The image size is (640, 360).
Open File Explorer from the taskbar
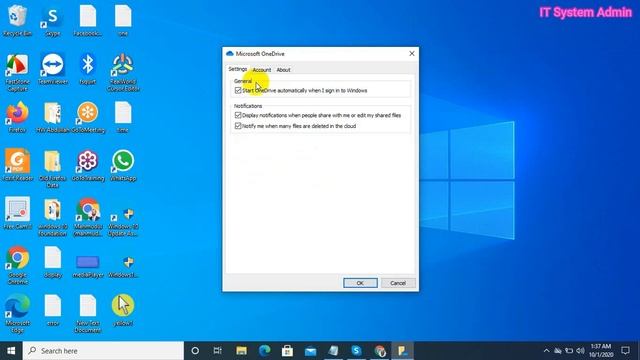tap(241, 351)
